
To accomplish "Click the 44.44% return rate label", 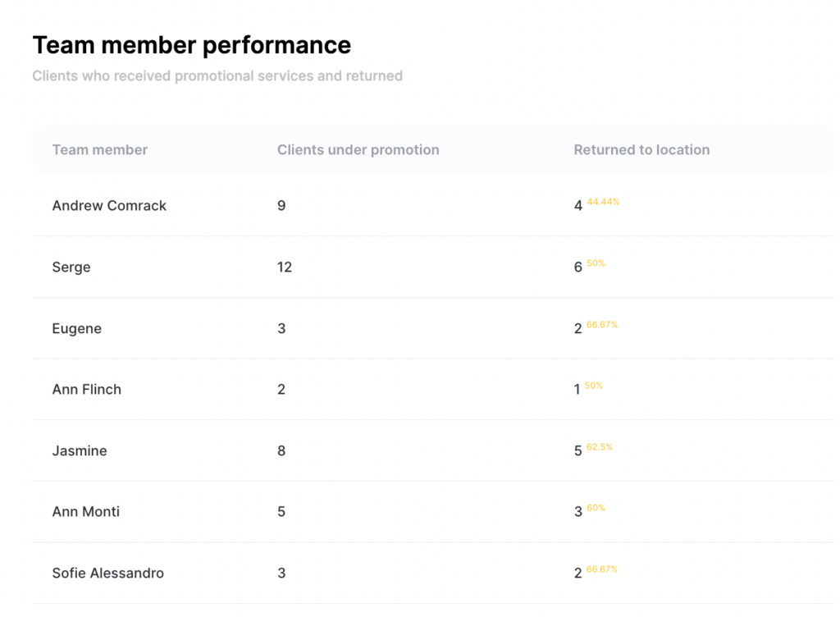I will point(603,202).
